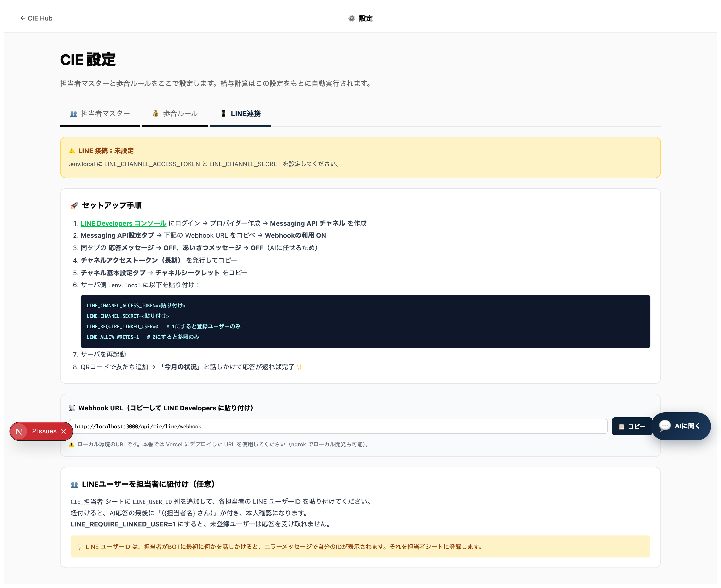The image size is (721, 588).
Task: Click the CIE 設定 page heading
Action: click(x=88, y=60)
